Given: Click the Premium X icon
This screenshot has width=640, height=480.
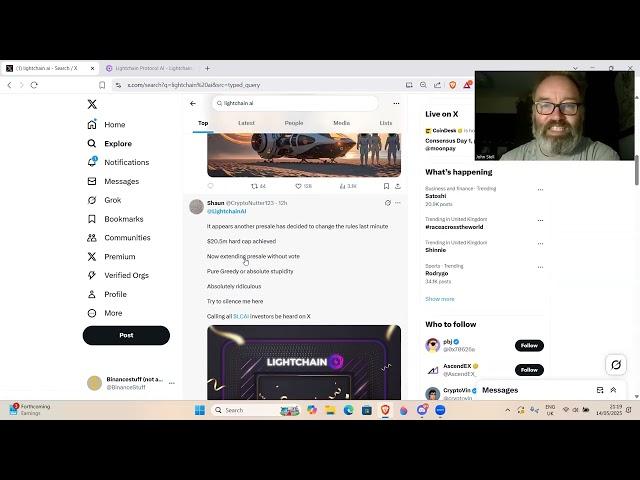Looking at the screenshot, I should pyautogui.click(x=92, y=256).
